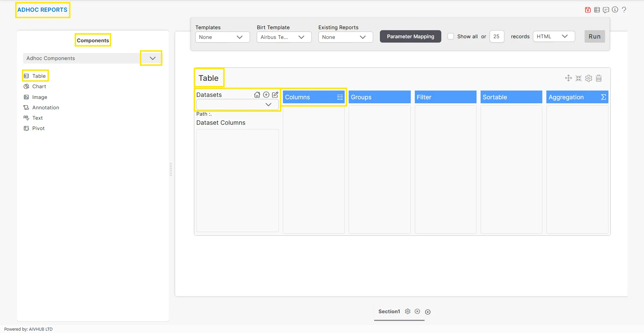Open the HTML output format dropdown
This screenshot has width=644, height=333.
[x=553, y=36]
